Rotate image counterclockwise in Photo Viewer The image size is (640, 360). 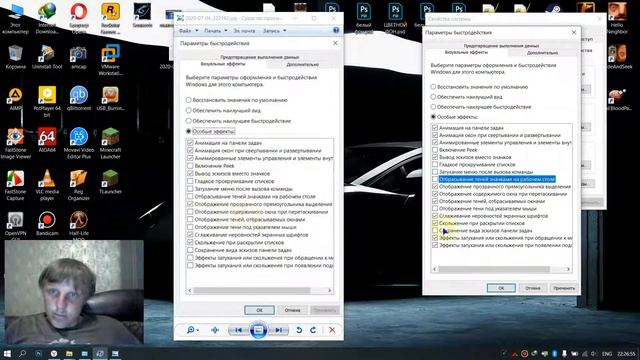tap(299, 330)
